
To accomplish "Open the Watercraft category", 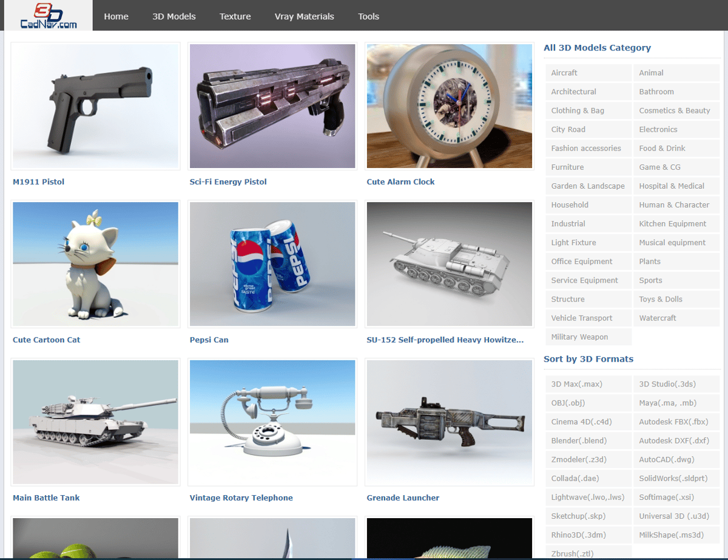I will (676, 318).
